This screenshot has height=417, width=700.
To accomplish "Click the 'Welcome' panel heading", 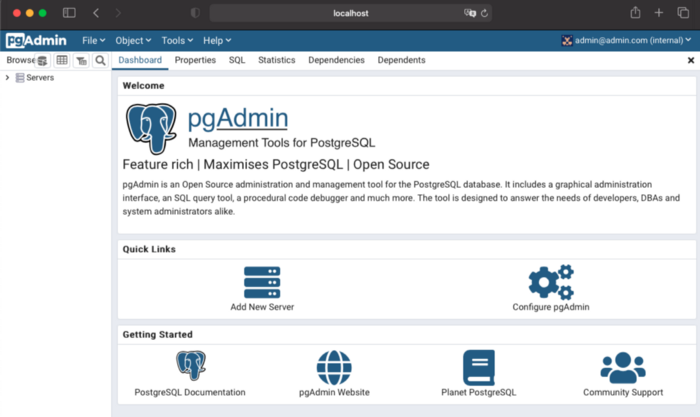I will [x=144, y=86].
